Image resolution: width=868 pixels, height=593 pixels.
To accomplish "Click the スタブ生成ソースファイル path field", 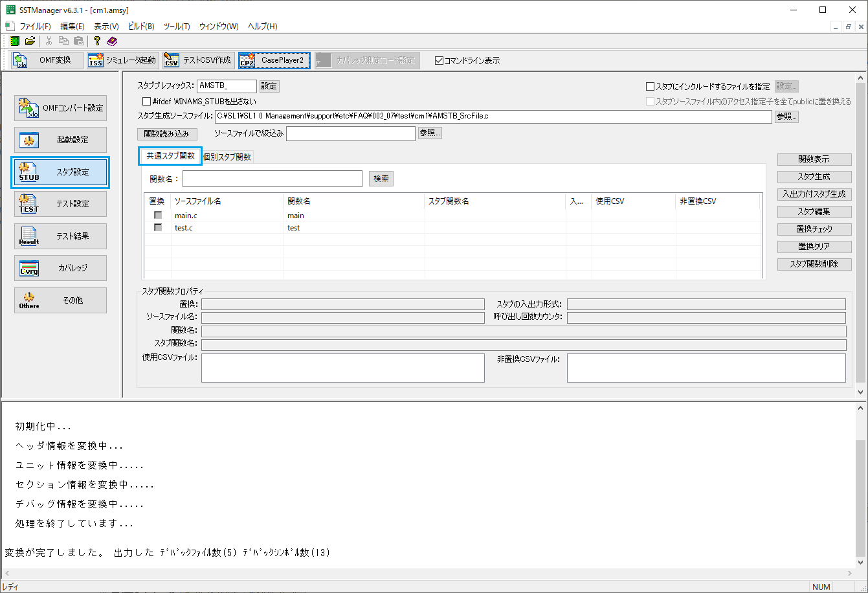I will point(493,117).
